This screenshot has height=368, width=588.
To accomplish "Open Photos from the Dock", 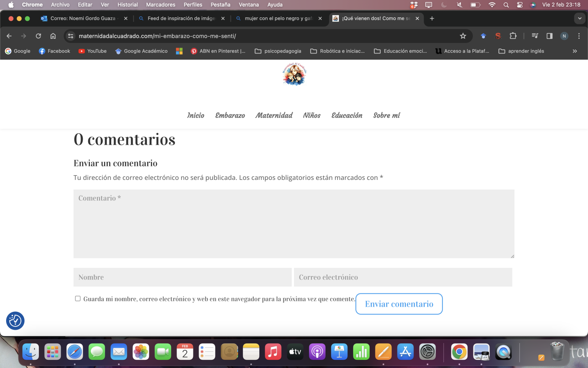I will click(141, 352).
